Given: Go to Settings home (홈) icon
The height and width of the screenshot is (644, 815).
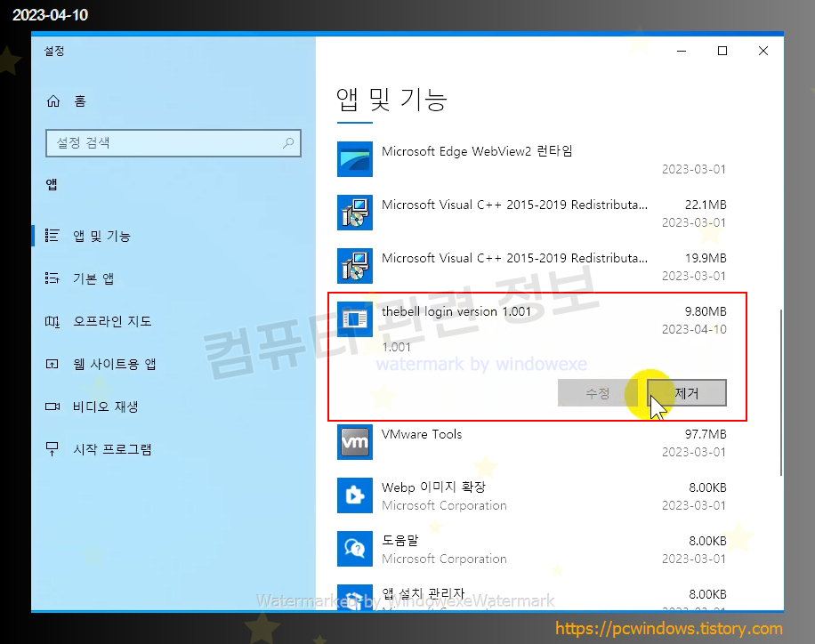Looking at the screenshot, I should click(53, 101).
